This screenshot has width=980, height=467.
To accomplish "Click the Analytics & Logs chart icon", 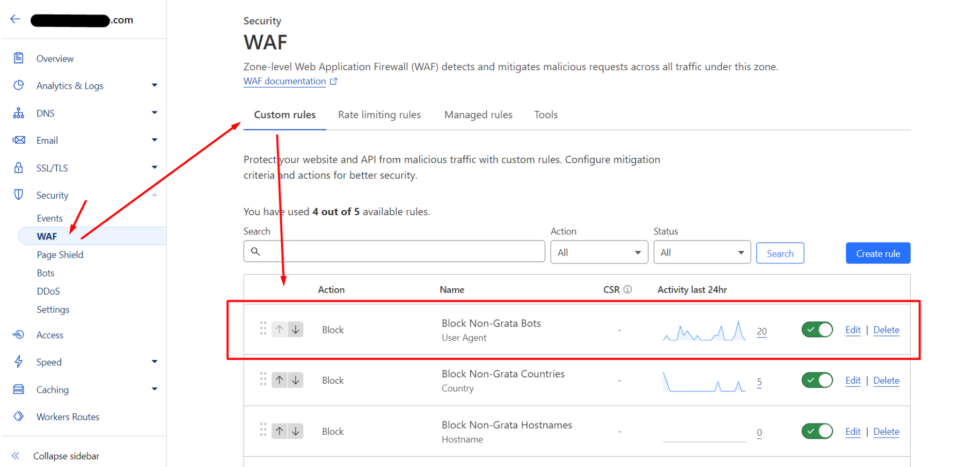I will coord(19,85).
